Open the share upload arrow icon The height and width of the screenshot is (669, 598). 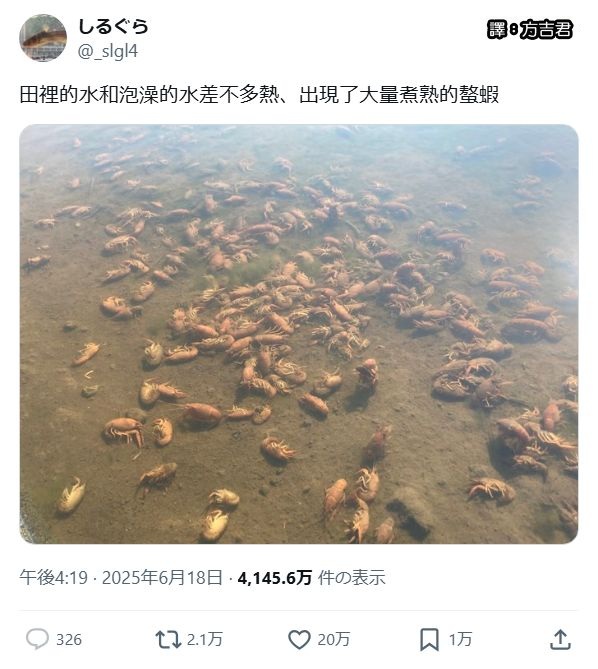pos(560,639)
